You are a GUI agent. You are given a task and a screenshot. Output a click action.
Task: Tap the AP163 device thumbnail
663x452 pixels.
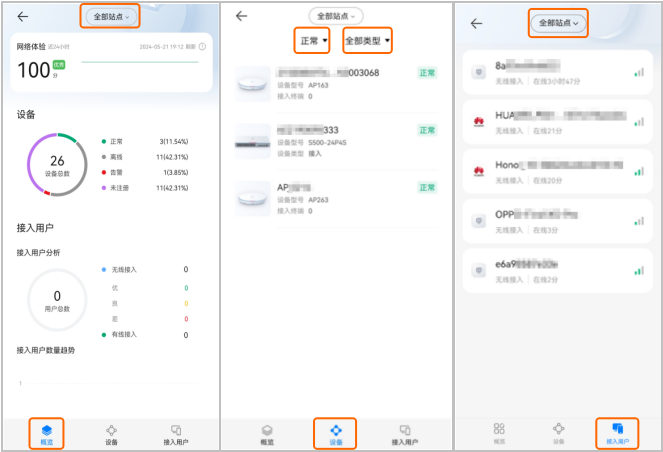click(x=252, y=84)
